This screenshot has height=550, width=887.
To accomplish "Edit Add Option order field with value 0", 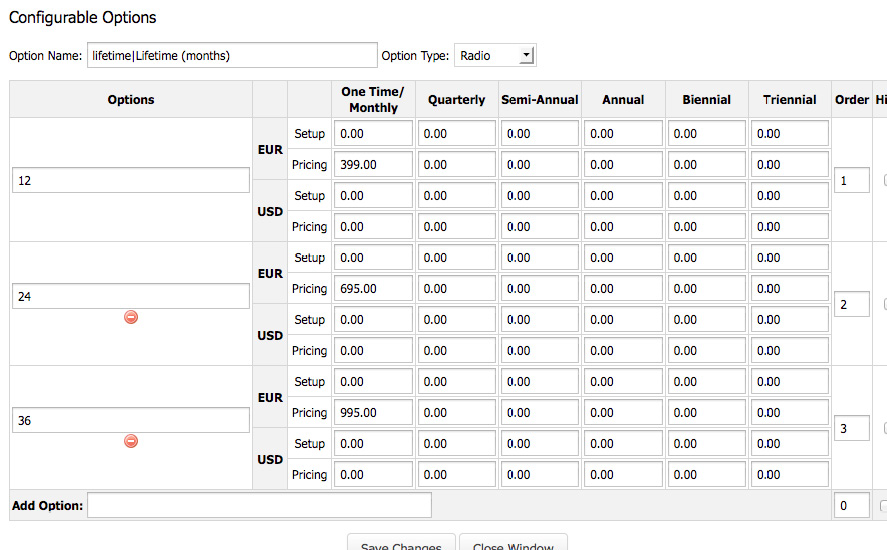I will click(x=851, y=505).
